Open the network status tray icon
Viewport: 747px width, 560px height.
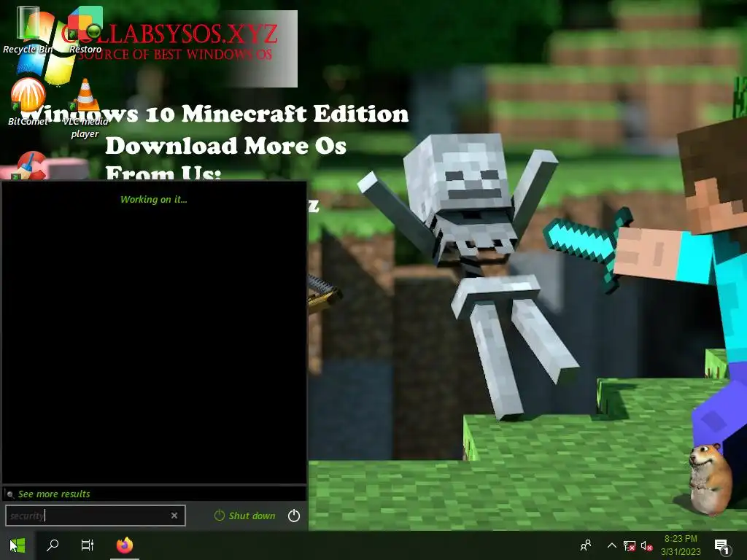[x=629, y=545]
